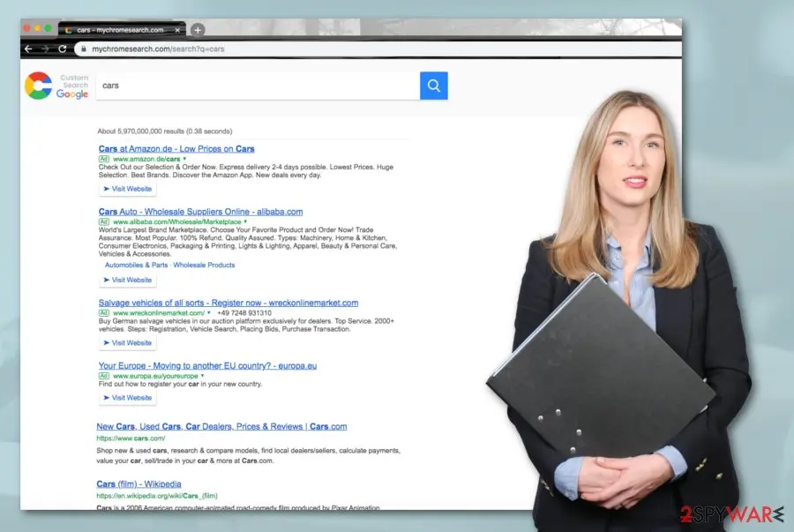794x532 pixels.
Task: Click the blue magnifier search button
Action: pyautogui.click(x=433, y=86)
